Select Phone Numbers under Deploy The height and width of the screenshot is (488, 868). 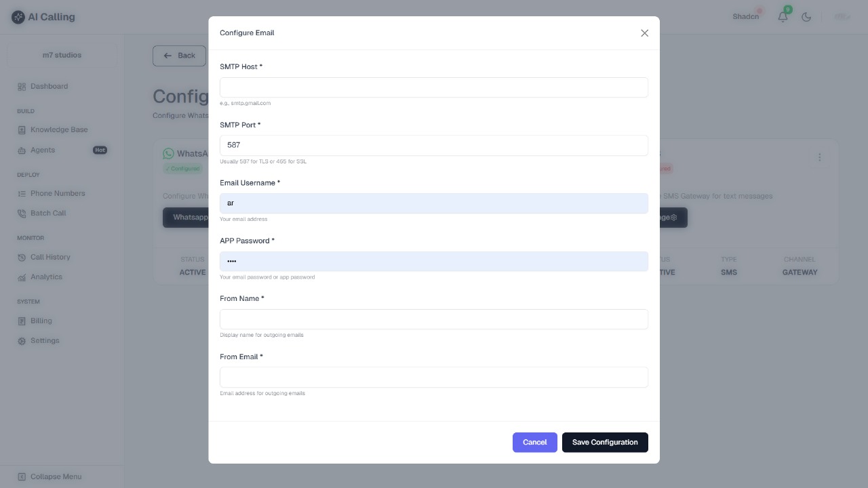point(58,193)
